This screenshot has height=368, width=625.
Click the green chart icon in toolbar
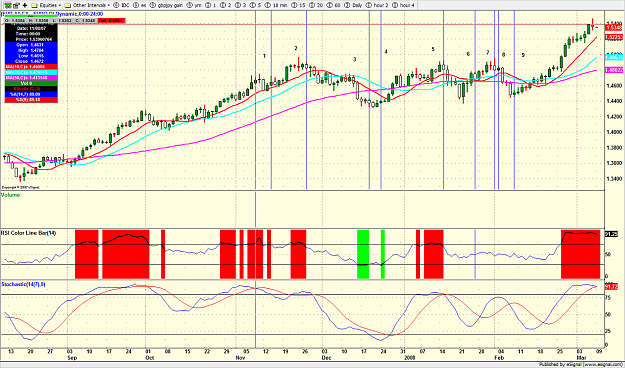[x=8, y=6]
